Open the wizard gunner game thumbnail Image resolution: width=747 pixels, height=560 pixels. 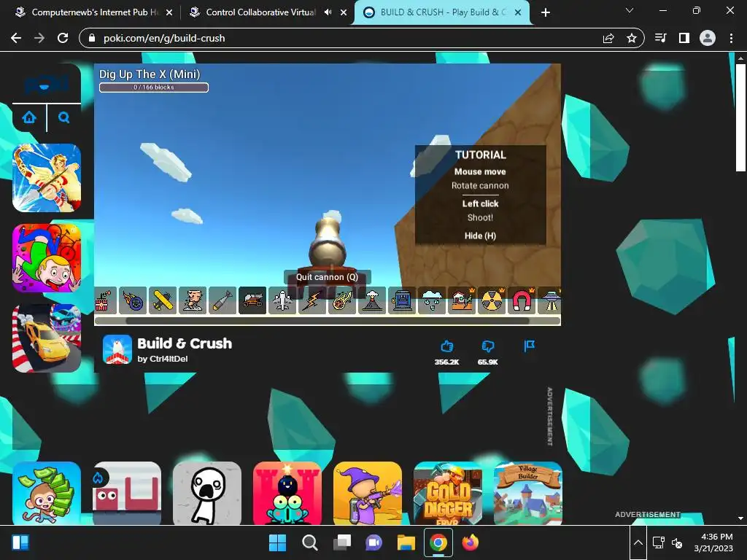pos(368,494)
